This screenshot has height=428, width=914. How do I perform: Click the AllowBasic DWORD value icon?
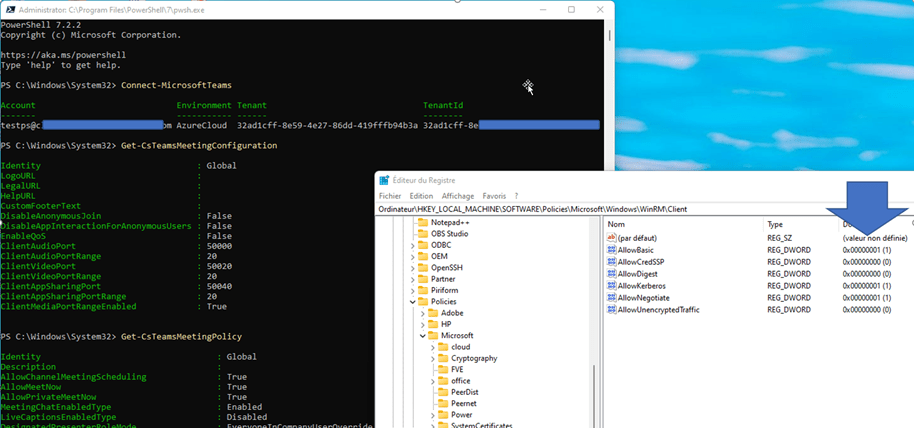coord(612,250)
